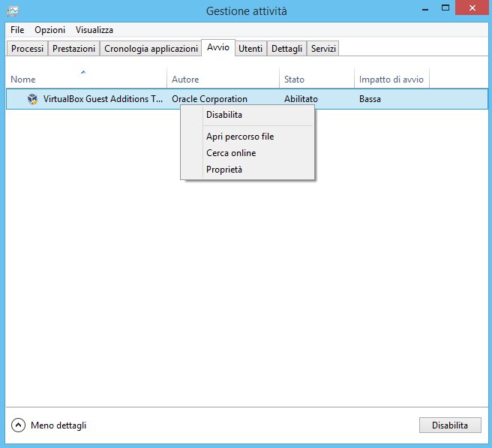
Task: Collapse view with the Meno dettagli arrow
Action: (18, 425)
